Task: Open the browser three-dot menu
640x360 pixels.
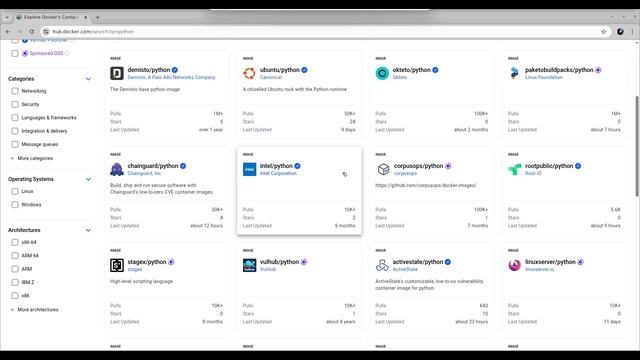Action: click(x=633, y=31)
